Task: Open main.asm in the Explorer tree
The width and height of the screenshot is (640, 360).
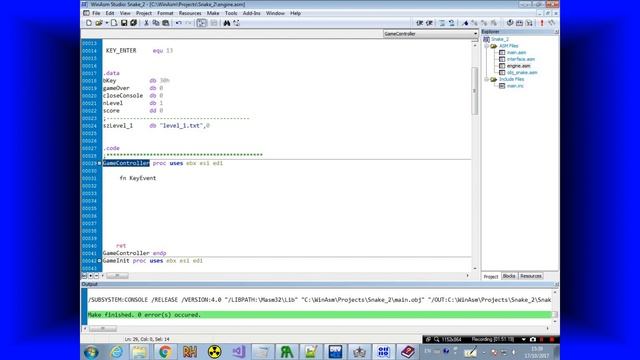Action: point(516,53)
